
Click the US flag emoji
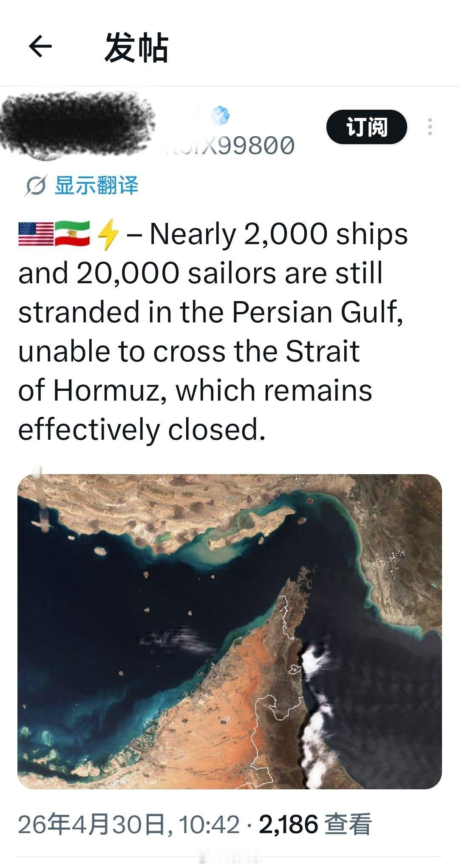(36, 234)
